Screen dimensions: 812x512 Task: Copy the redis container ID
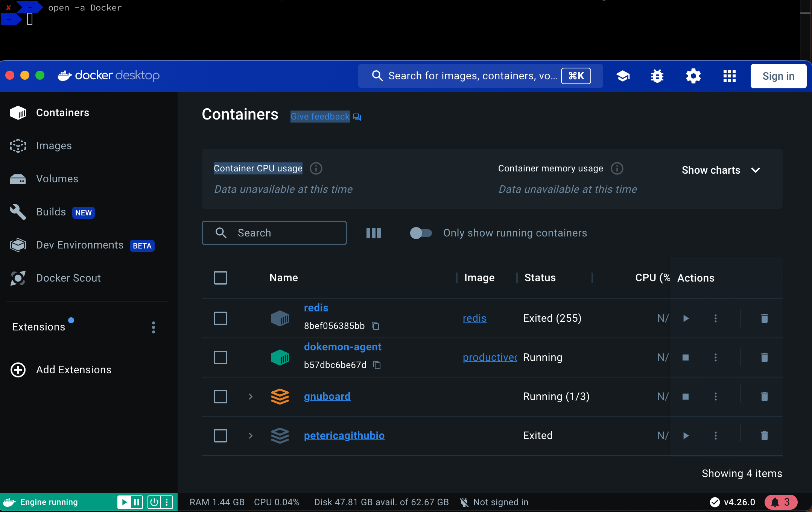pyautogui.click(x=375, y=326)
